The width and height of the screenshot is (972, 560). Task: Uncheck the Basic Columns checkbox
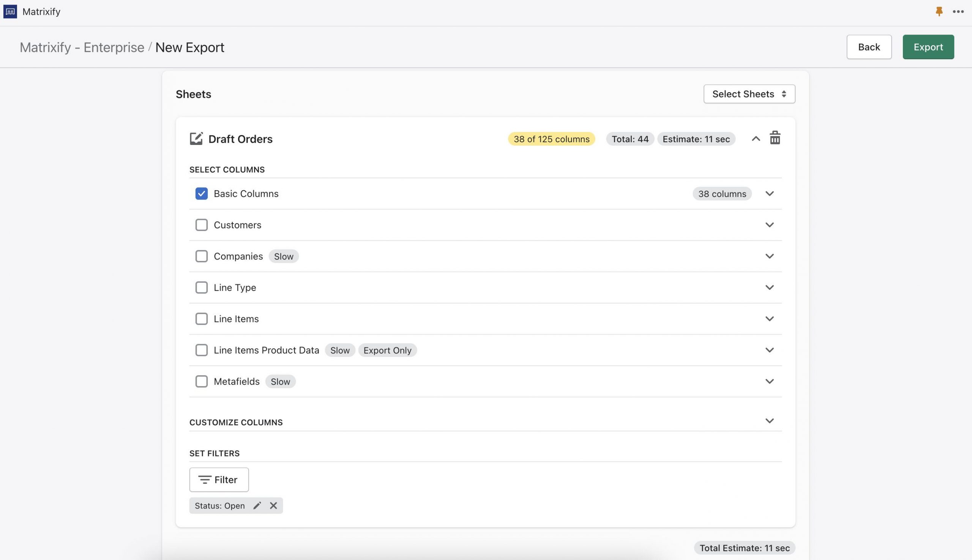pos(202,193)
